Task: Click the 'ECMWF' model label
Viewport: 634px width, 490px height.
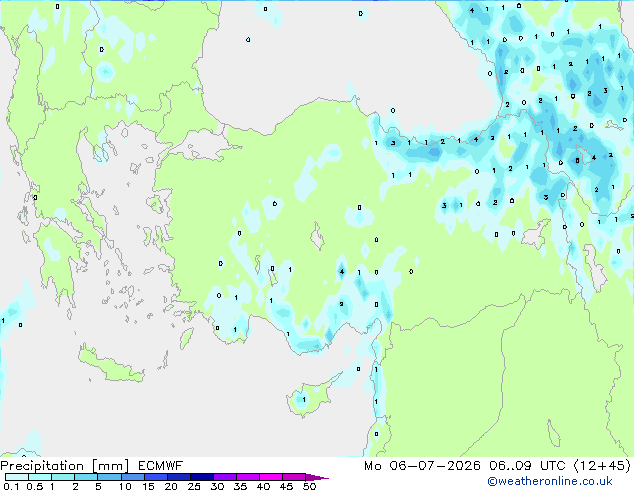Action: (x=161, y=466)
